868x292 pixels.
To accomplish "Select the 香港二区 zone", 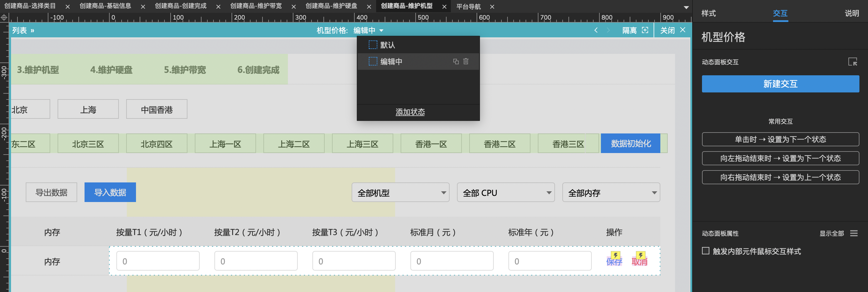I will (x=500, y=144).
